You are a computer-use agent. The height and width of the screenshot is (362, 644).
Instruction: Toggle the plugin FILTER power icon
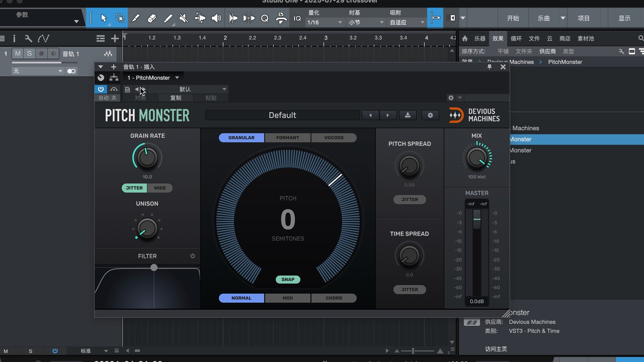coord(193,256)
